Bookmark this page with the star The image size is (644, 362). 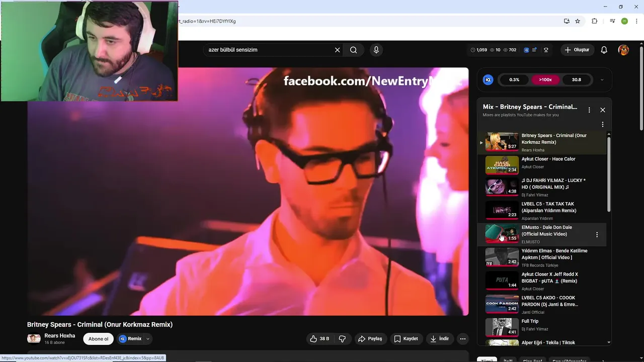(x=578, y=21)
